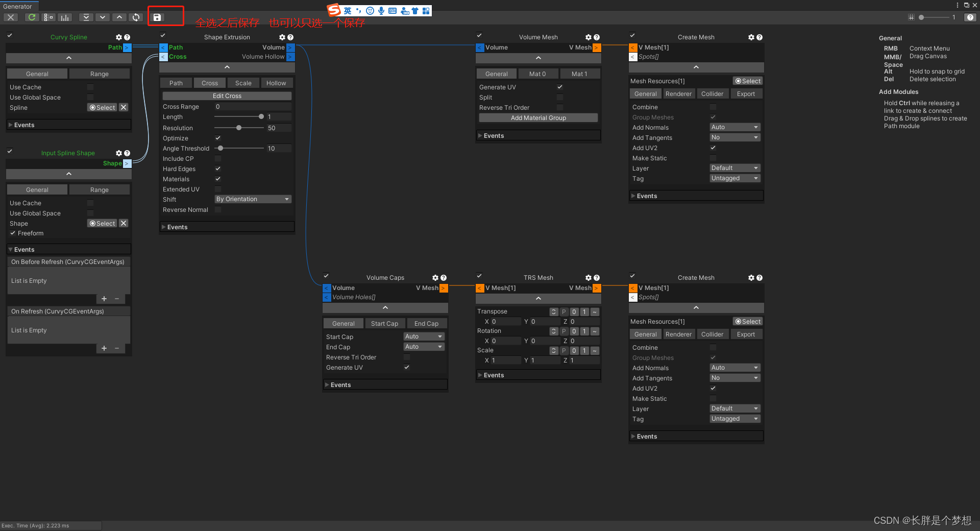
Task: Click the Shape output slot of Input Spline Shape
Action: point(127,163)
